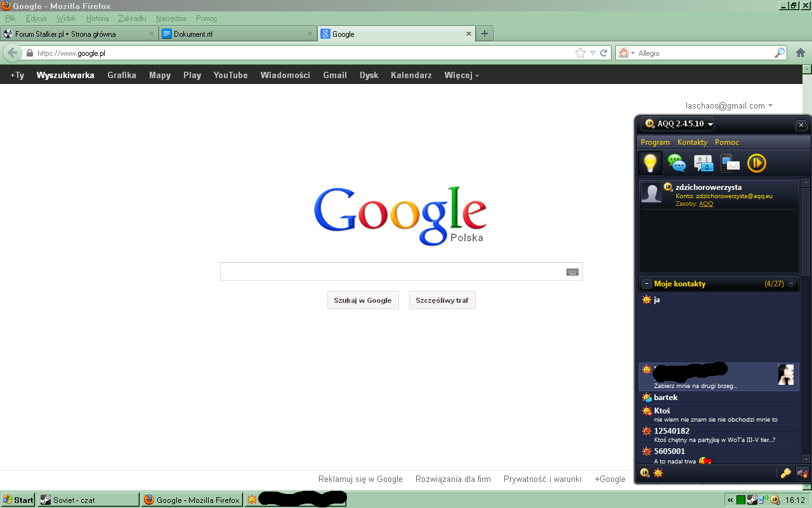
Task: Click the Firefox address bar URL
Action: [71, 53]
